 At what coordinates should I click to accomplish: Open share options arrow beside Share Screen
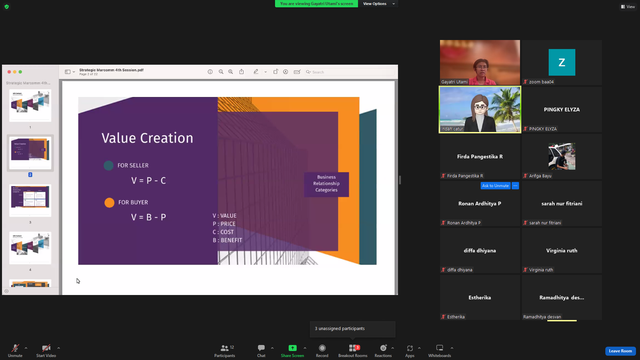click(305, 348)
